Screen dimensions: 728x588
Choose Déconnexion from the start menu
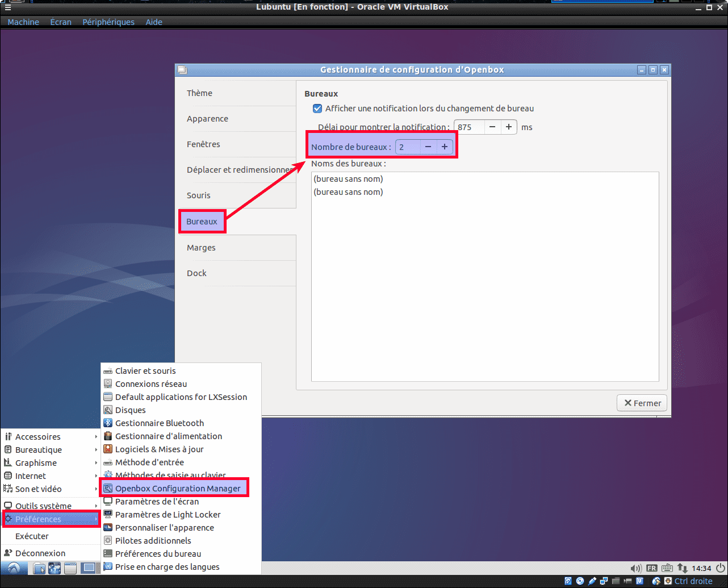(51, 553)
